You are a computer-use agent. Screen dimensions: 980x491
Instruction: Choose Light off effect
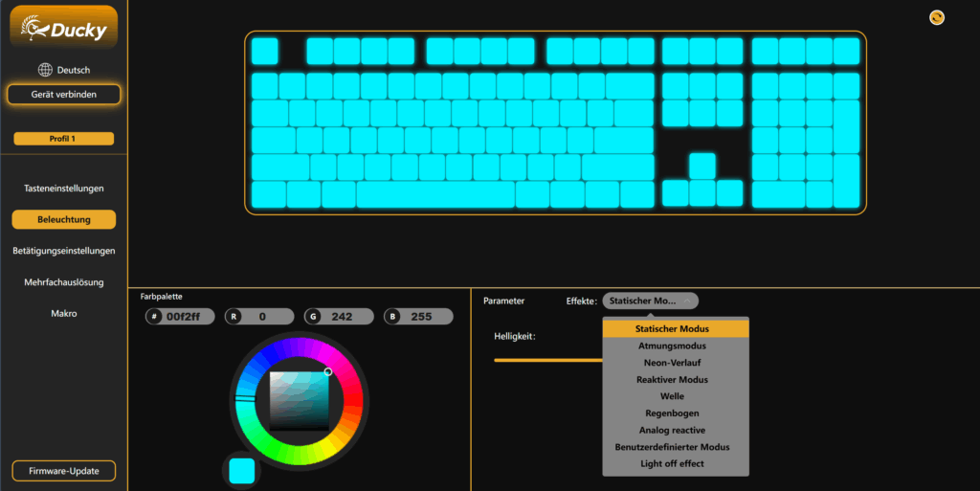tap(675, 463)
